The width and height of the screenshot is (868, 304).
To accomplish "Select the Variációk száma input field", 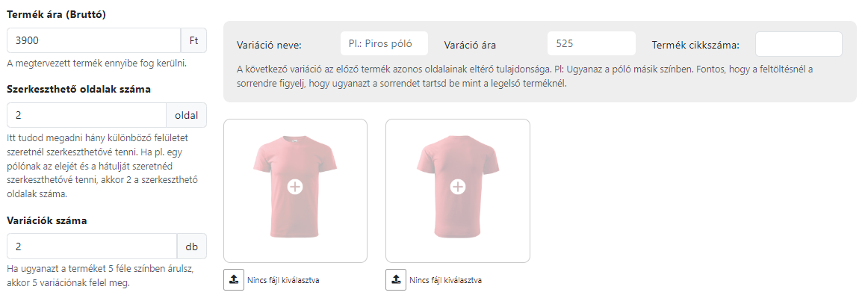I will (x=93, y=246).
